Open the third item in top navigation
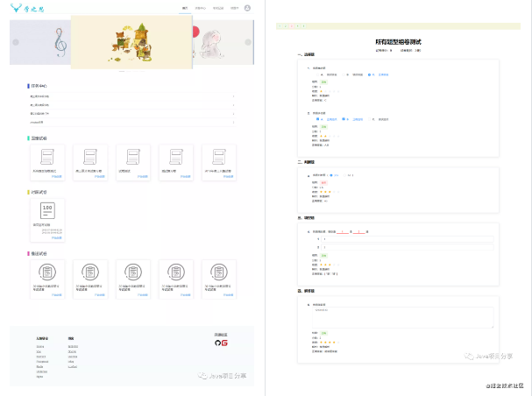This screenshot has height=396, width=532. click(x=218, y=8)
